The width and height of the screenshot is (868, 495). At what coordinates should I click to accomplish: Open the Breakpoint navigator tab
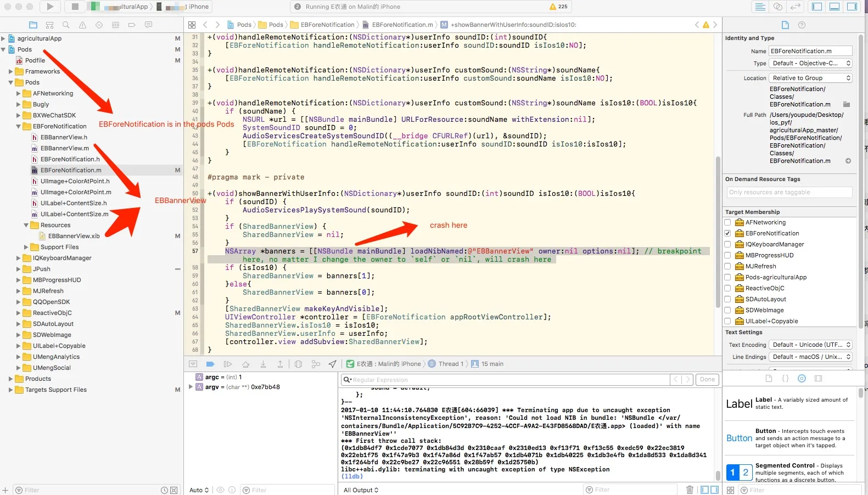132,25
